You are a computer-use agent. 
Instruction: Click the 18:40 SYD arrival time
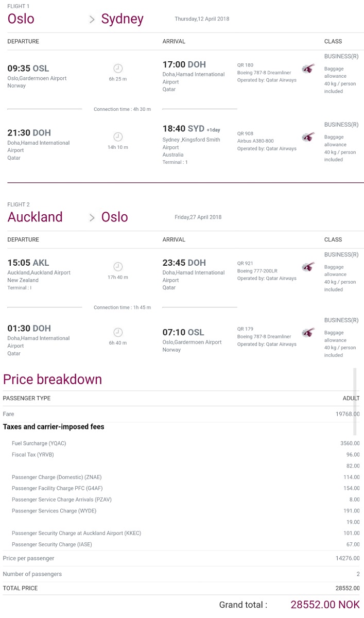coord(183,129)
